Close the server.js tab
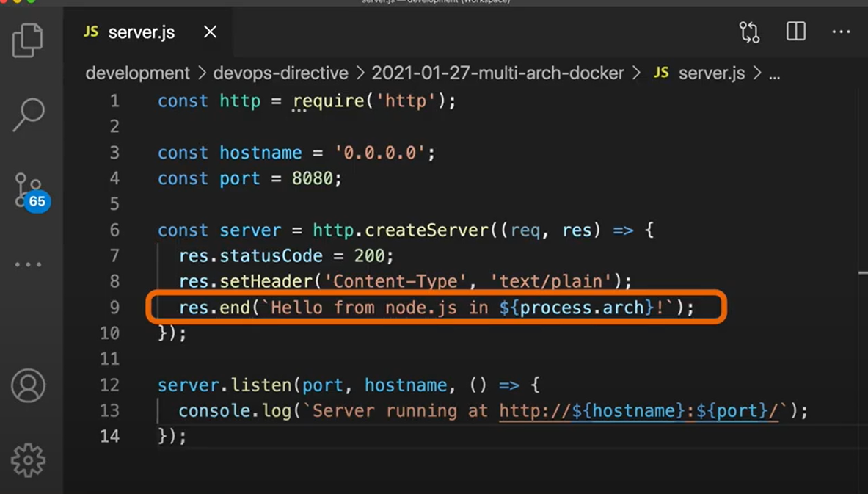Image resolution: width=868 pixels, height=494 pixels. (209, 32)
